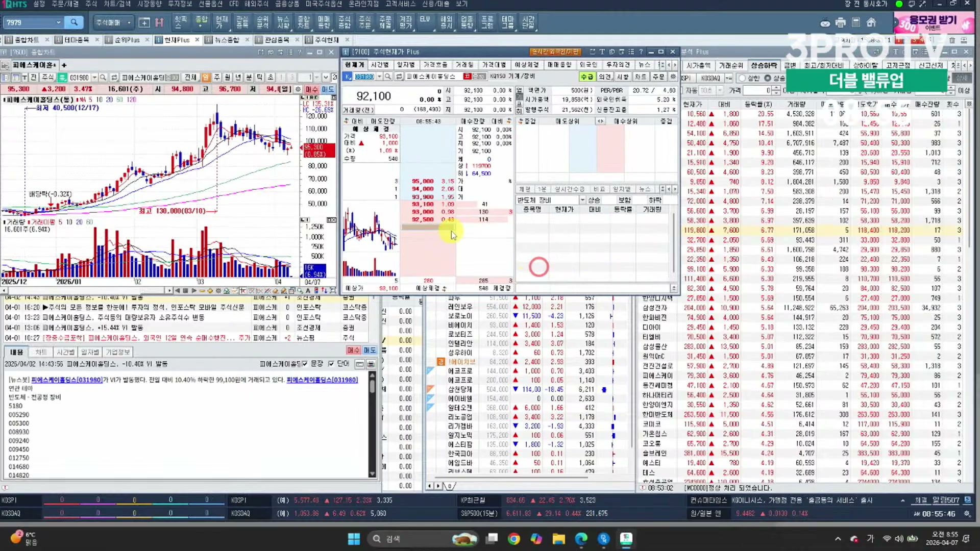Click the red 매수 buy button in news panel
Viewport: 980px width, 551px height.
point(353,350)
